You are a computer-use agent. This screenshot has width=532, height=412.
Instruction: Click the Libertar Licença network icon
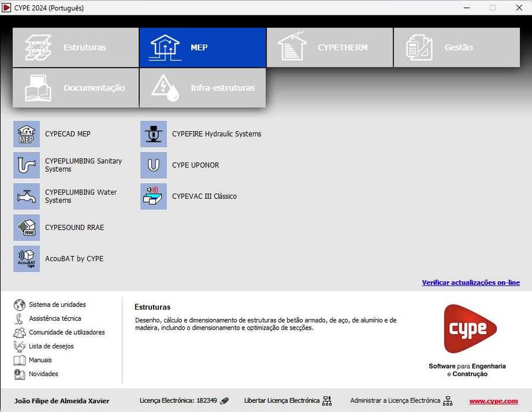(327, 401)
